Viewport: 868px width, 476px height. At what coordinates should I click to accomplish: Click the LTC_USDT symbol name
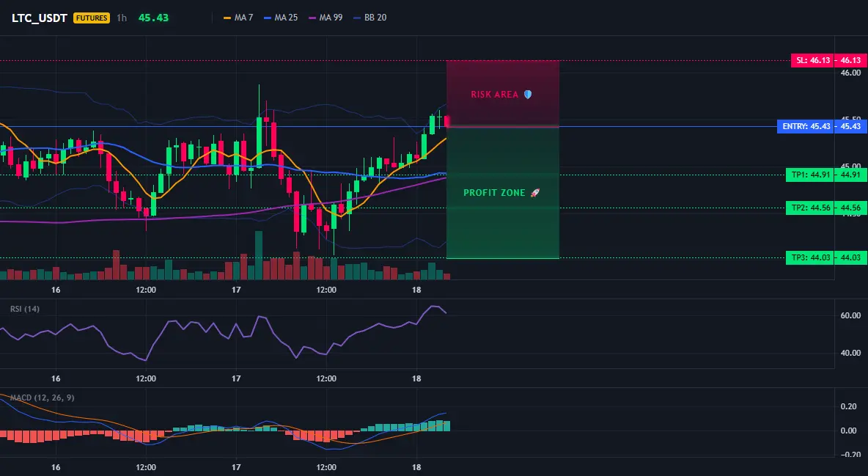[40, 18]
